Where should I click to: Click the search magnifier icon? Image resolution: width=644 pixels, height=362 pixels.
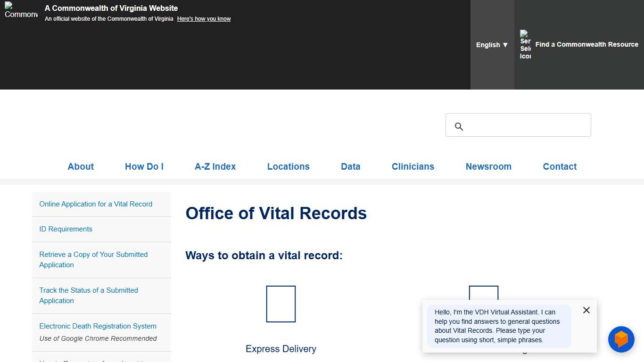click(x=459, y=126)
